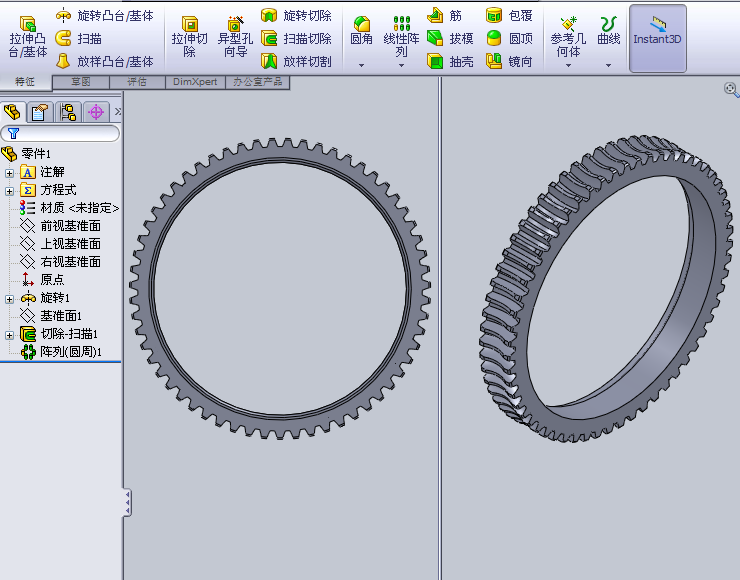Select the 基准面1 reference plane
This screenshot has width=740, height=580.
click(x=51, y=316)
